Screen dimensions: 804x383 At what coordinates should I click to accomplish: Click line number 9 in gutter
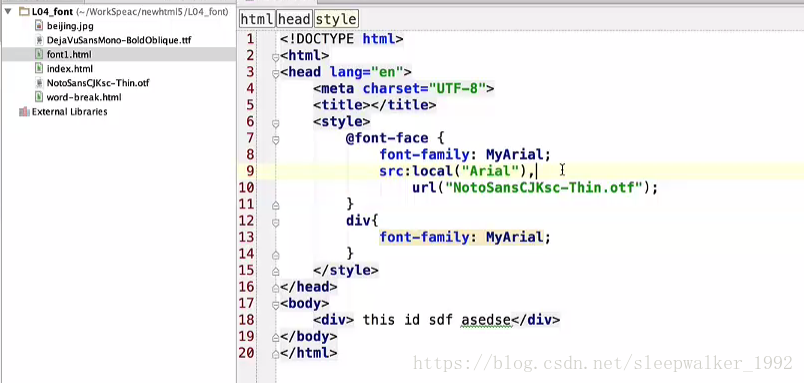point(250,171)
